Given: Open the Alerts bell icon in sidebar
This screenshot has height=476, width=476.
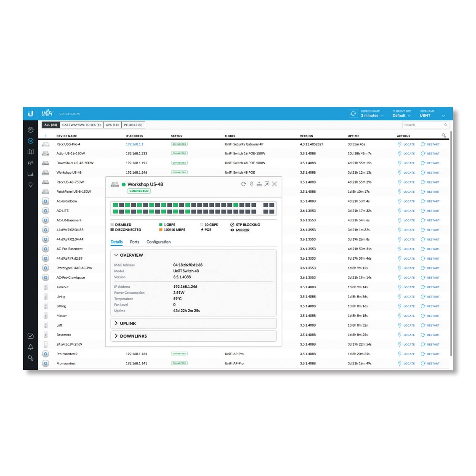Looking at the screenshot, I should coord(31,347).
